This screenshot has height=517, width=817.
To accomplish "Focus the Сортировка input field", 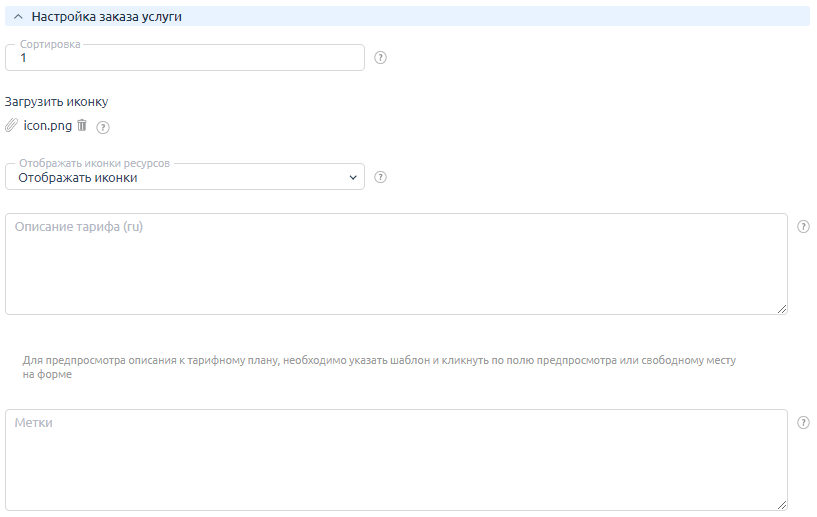I will 185,58.
